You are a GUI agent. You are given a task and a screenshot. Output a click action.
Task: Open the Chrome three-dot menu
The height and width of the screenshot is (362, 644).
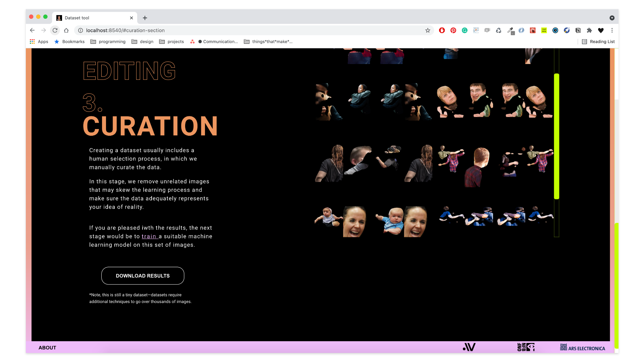coord(612,30)
